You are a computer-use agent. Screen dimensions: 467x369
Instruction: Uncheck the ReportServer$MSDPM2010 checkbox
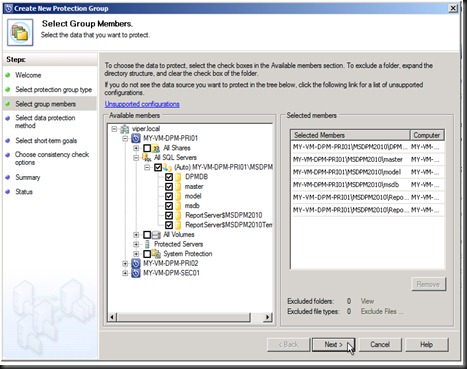click(x=169, y=215)
